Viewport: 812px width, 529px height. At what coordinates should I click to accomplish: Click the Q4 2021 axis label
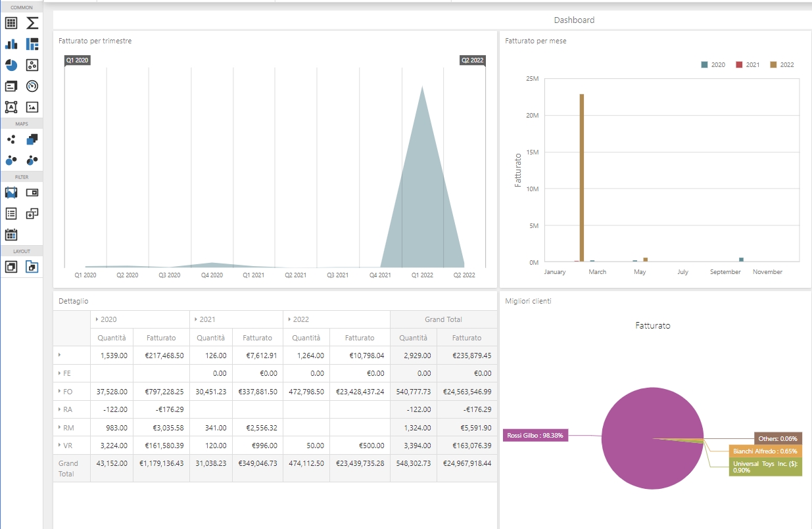click(x=380, y=275)
